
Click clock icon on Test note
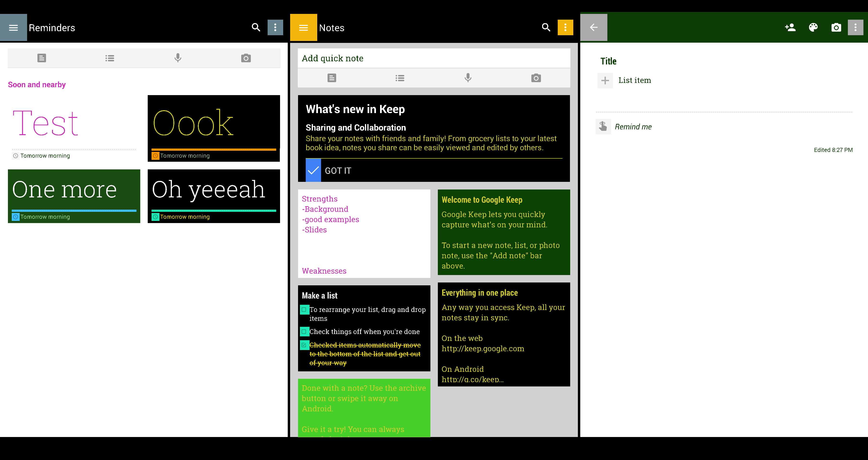(16, 156)
